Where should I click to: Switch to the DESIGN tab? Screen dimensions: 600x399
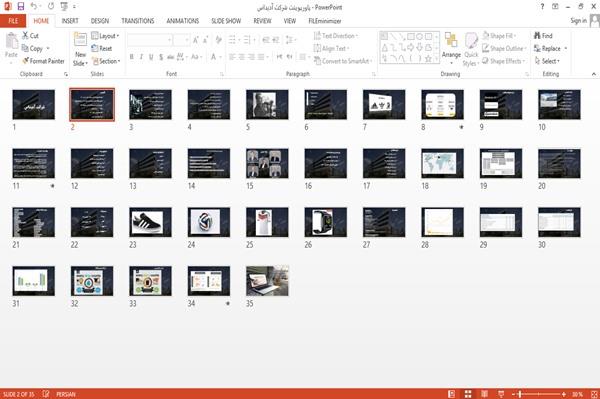coord(100,21)
